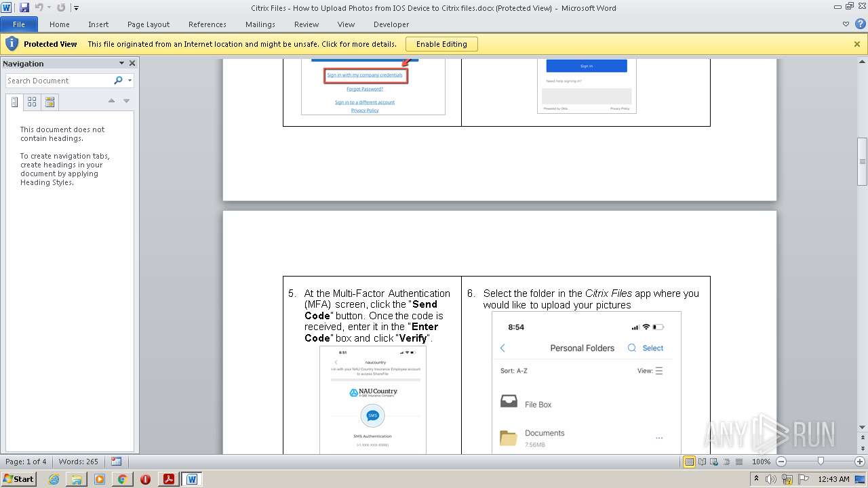Click the Action Center flag icon

pos(803,479)
